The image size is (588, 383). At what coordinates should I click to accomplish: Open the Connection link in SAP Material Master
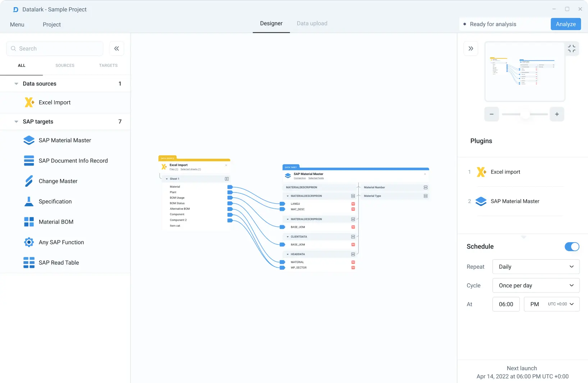[x=300, y=178]
